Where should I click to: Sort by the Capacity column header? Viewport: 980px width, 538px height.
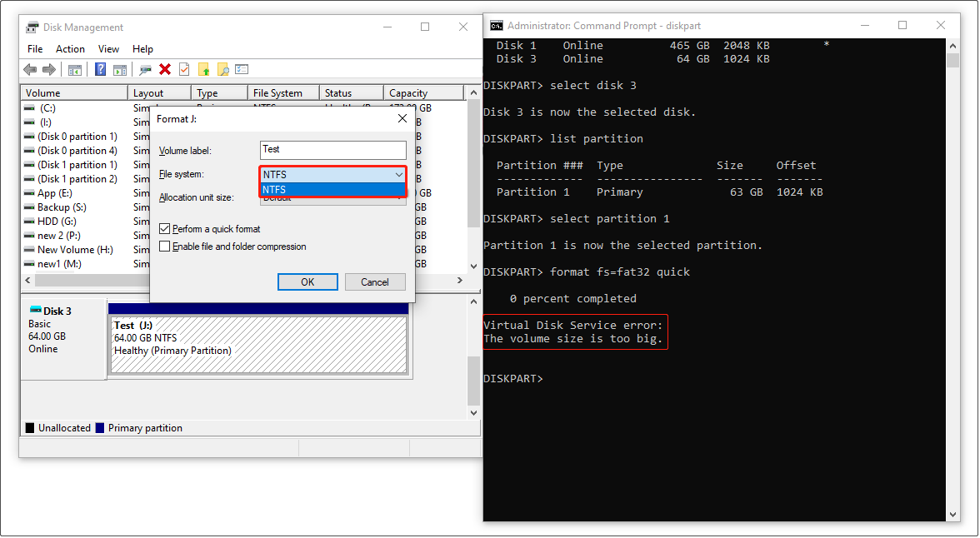click(423, 92)
